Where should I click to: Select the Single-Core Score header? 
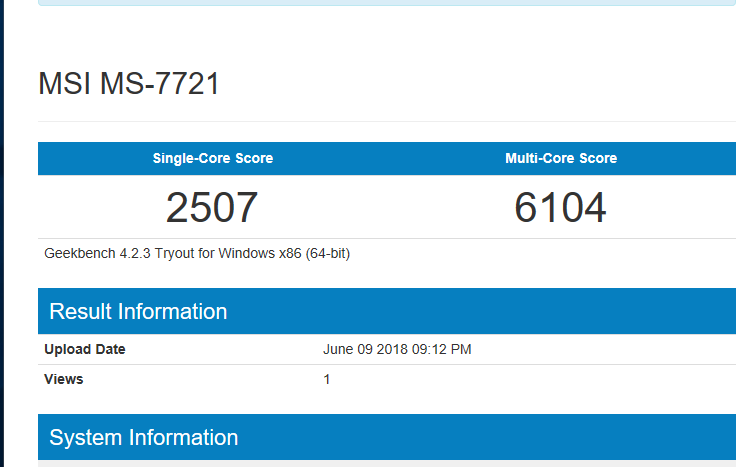click(213, 158)
